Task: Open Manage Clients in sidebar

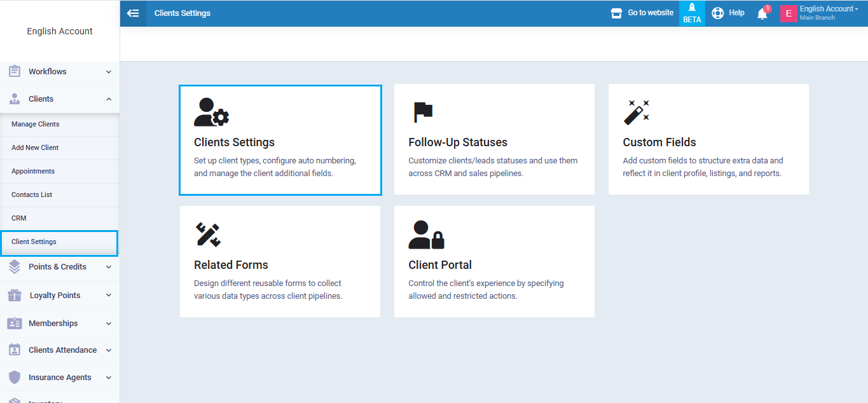Action: [36, 125]
